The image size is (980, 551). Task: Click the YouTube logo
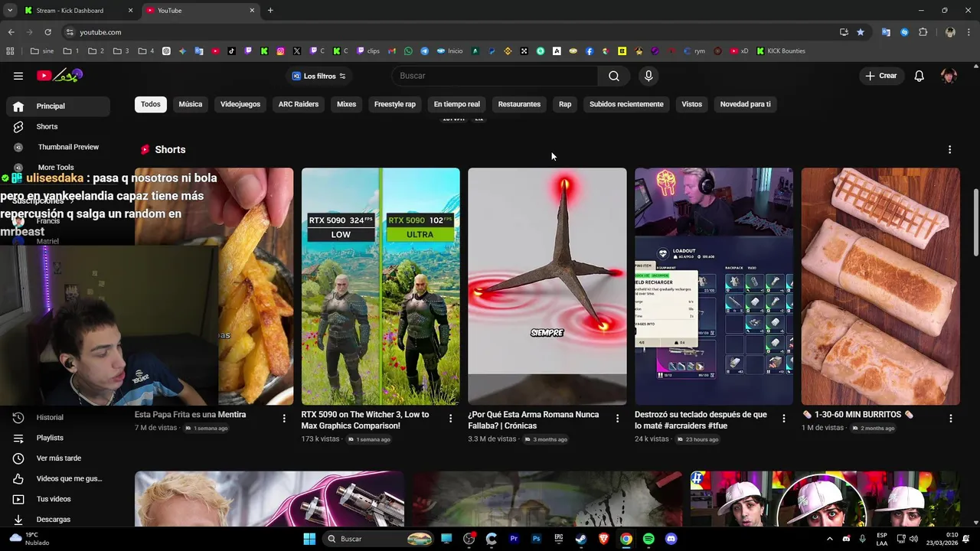(x=59, y=75)
